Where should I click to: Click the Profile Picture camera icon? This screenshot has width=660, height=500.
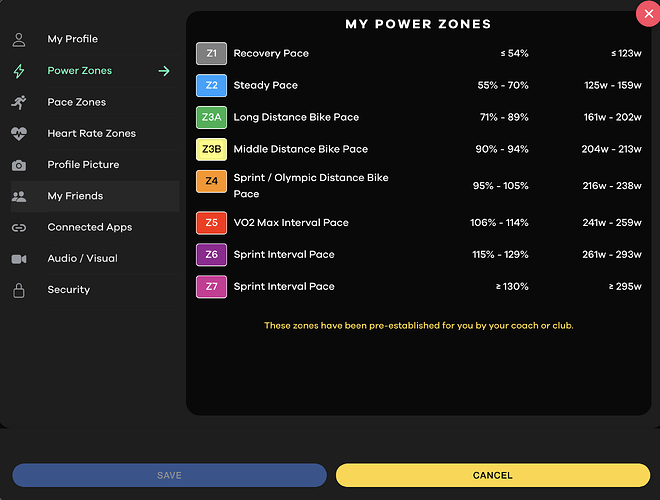pos(19,165)
